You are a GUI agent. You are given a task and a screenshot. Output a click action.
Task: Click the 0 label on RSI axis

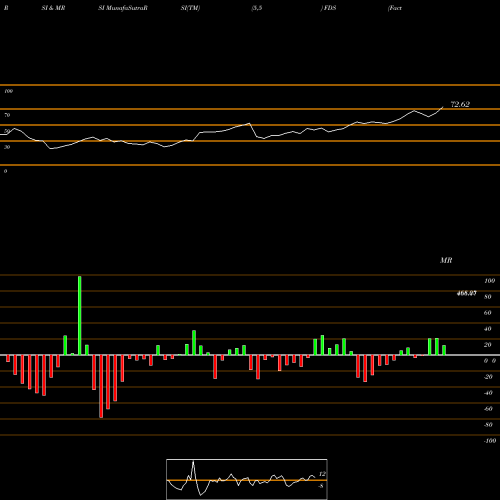click(6, 171)
